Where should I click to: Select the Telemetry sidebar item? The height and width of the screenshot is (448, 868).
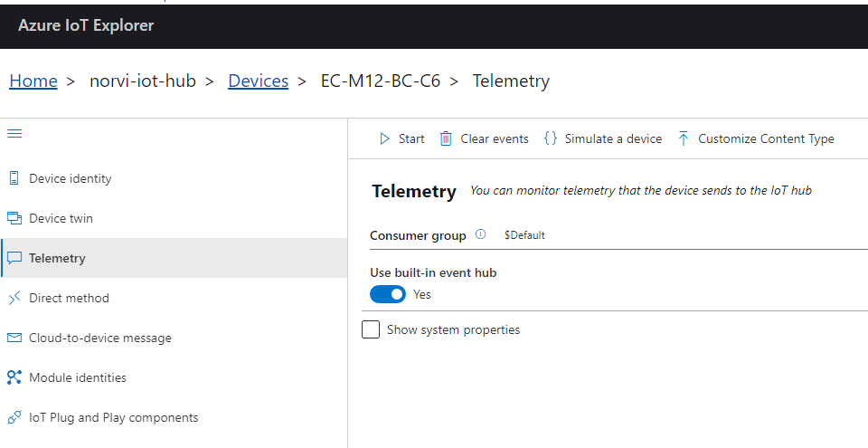coord(57,258)
